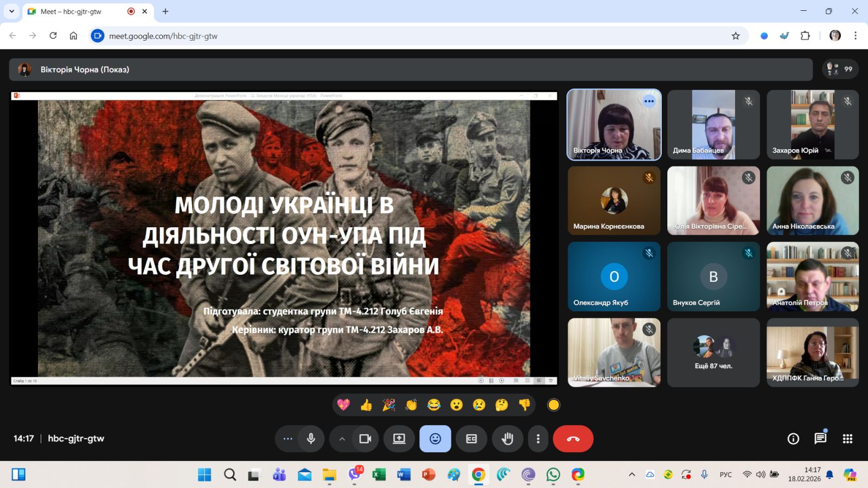The width and height of the screenshot is (868, 488).
Task: Open the raise hand control
Action: pos(507,439)
